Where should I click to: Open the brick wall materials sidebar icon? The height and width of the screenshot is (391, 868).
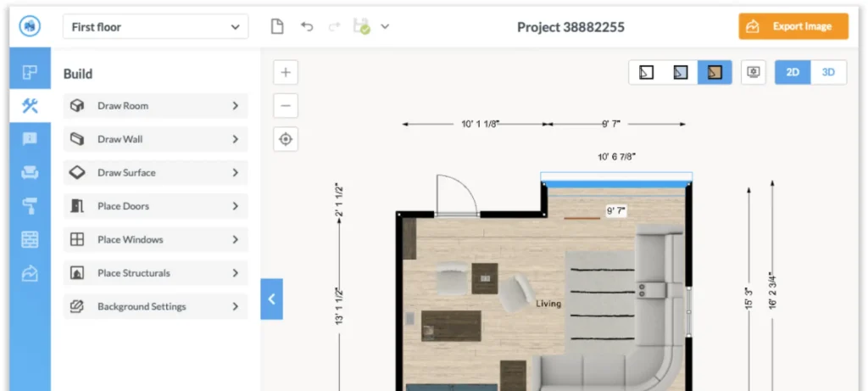[x=30, y=239]
